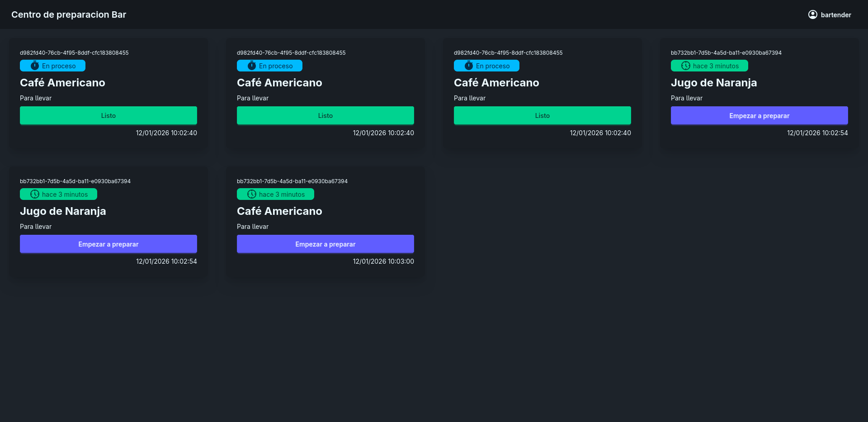Click the 10:03:00 timestamp on the last card

(383, 261)
